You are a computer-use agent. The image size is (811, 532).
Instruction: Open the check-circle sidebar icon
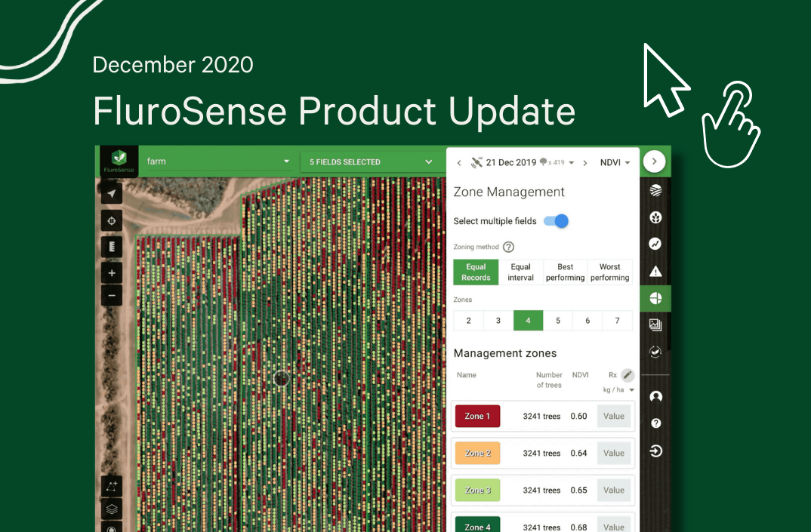[655, 352]
